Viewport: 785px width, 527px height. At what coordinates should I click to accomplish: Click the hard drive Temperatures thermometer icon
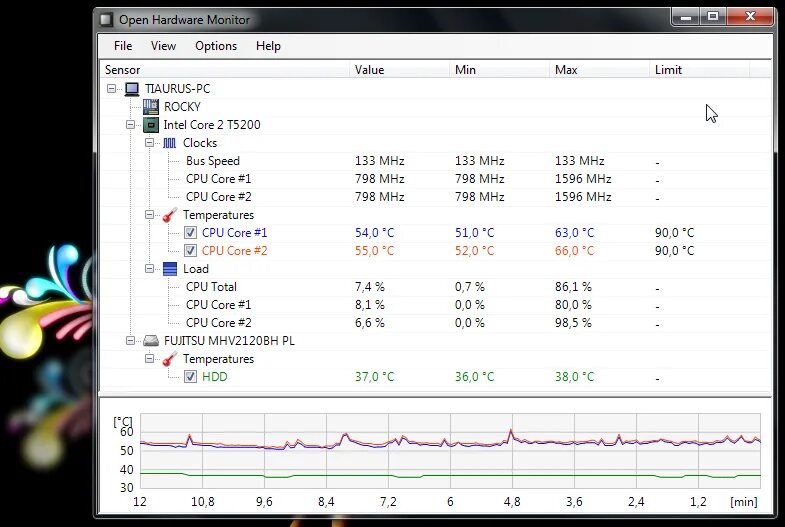[170, 359]
